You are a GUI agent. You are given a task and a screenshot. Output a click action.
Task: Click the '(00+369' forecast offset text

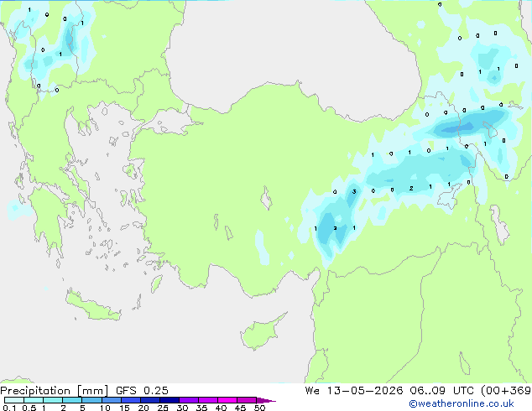coord(506,391)
